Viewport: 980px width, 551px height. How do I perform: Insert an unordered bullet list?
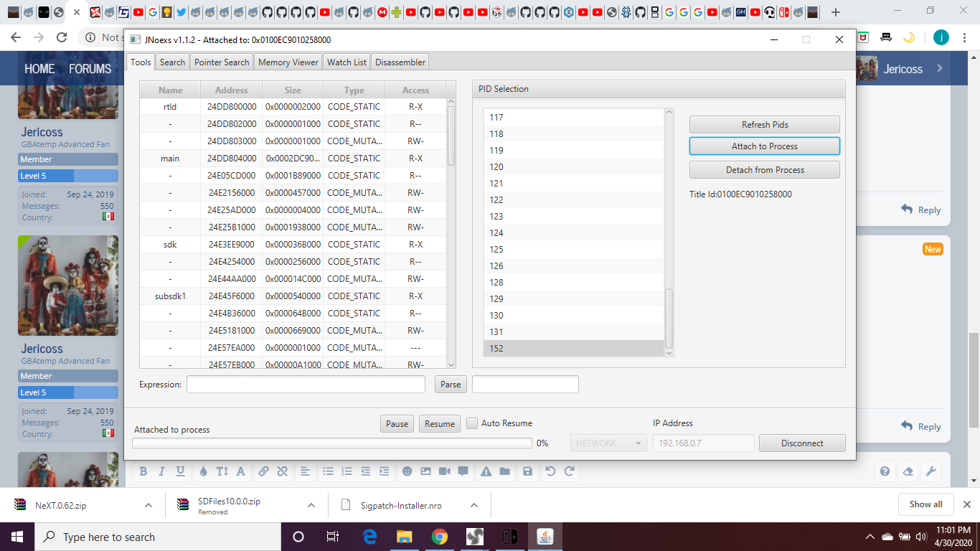(328, 471)
